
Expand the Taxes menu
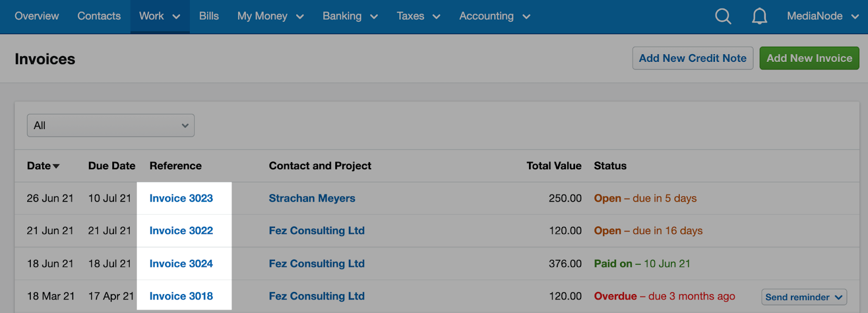pyautogui.click(x=418, y=16)
